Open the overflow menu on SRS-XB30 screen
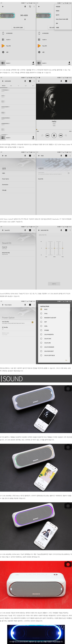 [34, 7]
